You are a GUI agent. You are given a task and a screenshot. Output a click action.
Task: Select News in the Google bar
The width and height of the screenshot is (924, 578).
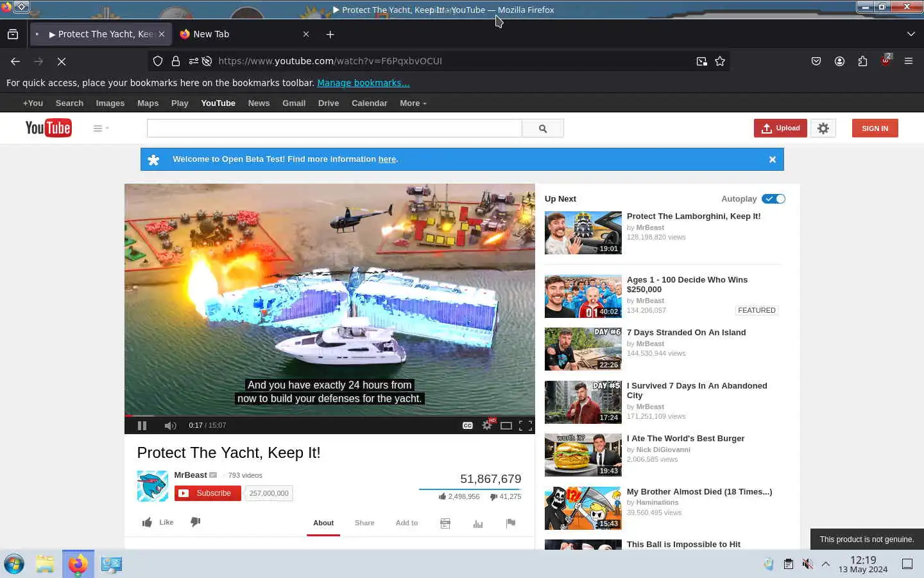click(259, 103)
